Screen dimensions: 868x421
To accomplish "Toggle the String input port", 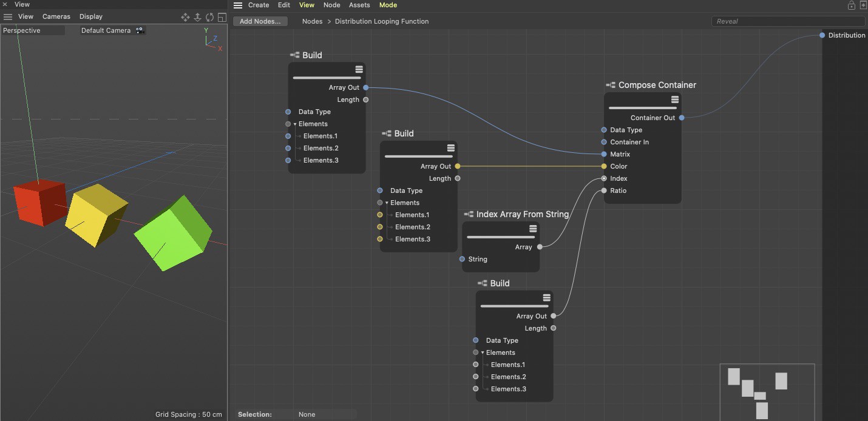I will click(462, 259).
